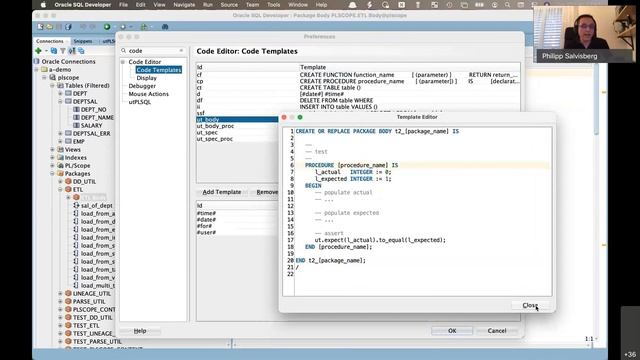Screen dimensions: 640x360
Task: Click the filter funnel icon in Connections panel
Action: tap(62, 51)
